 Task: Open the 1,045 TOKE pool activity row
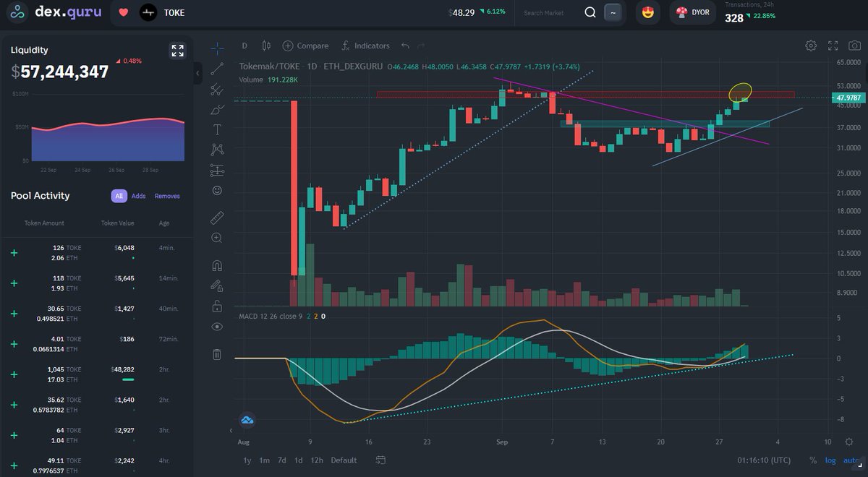[x=98, y=374]
